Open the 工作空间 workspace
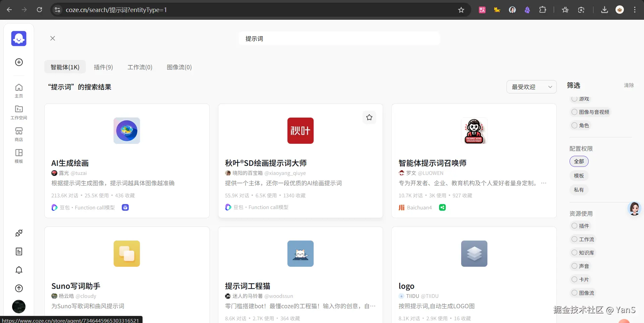The height and width of the screenshot is (323, 644). (x=19, y=113)
